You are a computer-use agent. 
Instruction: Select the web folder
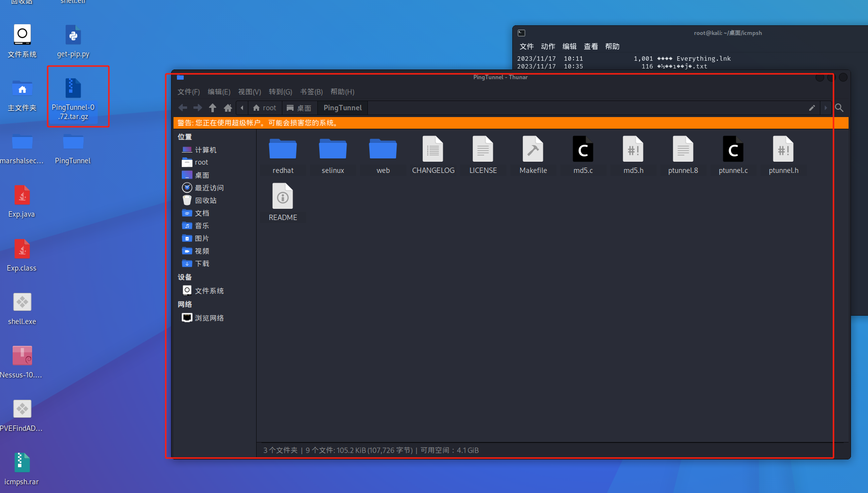pos(383,155)
